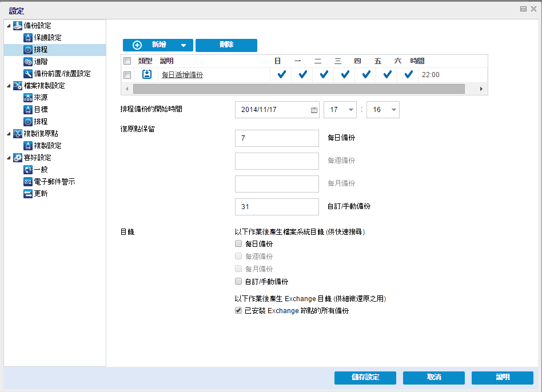
Task: Click the 每月備份 retention input field
Action: pyautogui.click(x=277, y=184)
